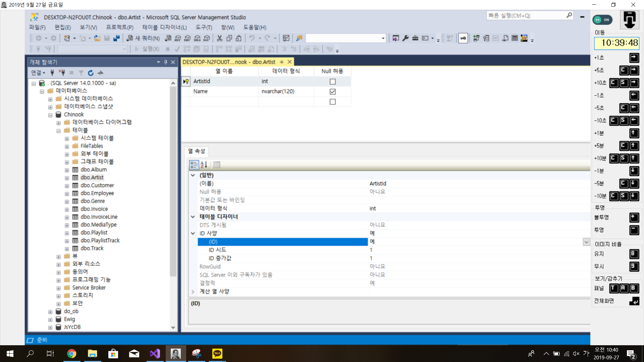644x362 pixels.
Task: Refresh the Object Explorer
Action: pyautogui.click(x=91, y=73)
